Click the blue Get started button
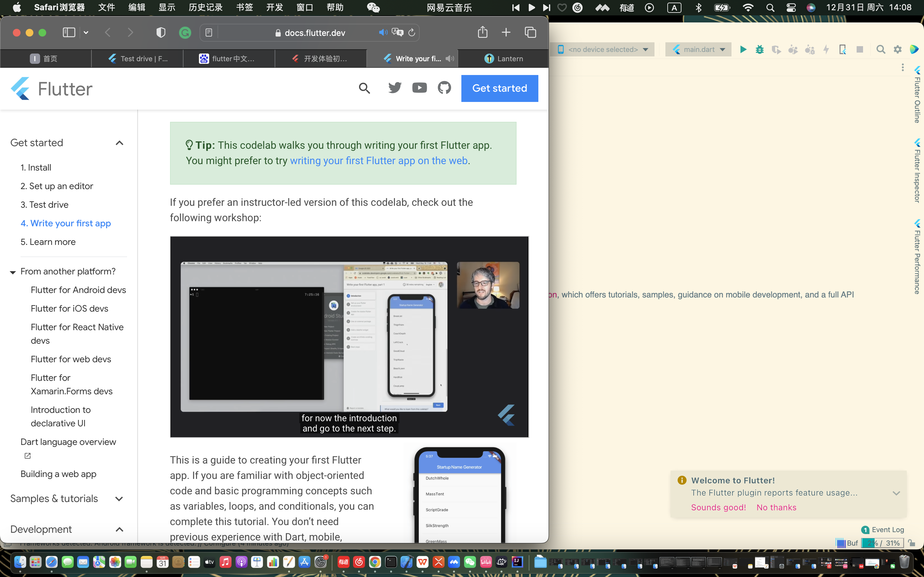The image size is (924, 577). click(x=500, y=88)
